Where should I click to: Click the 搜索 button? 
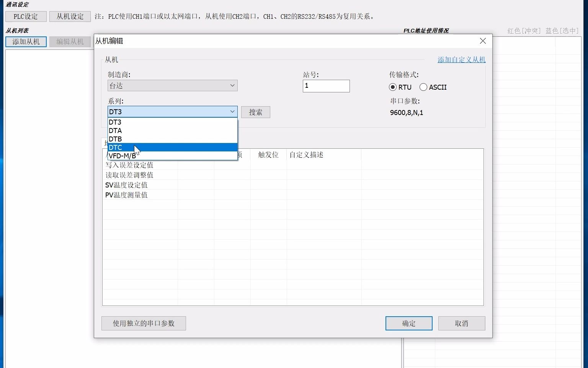tap(255, 112)
